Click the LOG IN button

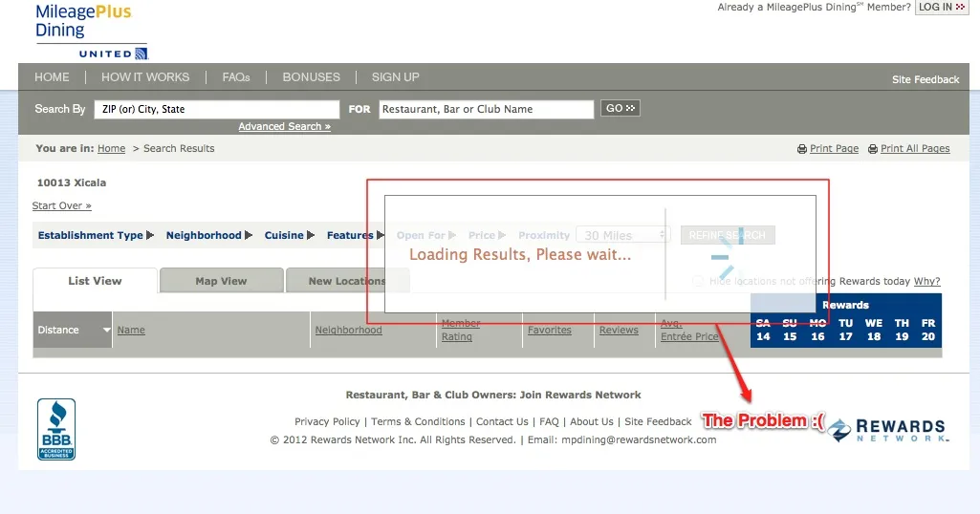pos(941,7)
